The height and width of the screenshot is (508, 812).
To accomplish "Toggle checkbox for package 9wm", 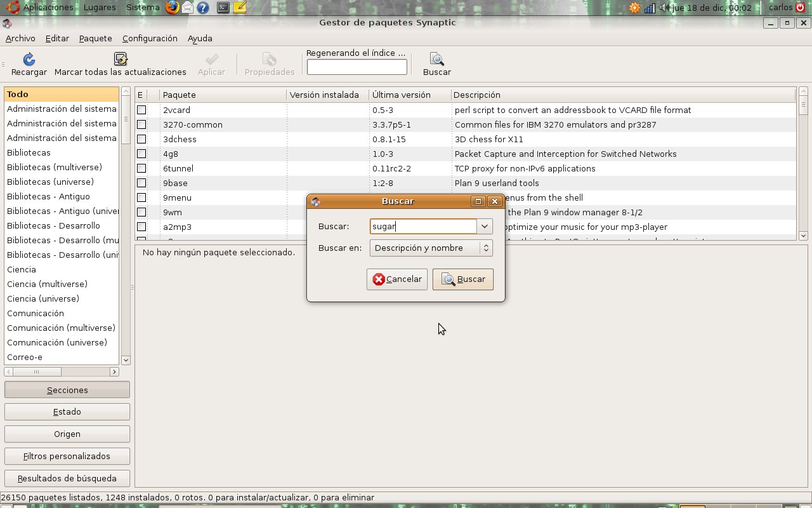I will coord(141,212).
